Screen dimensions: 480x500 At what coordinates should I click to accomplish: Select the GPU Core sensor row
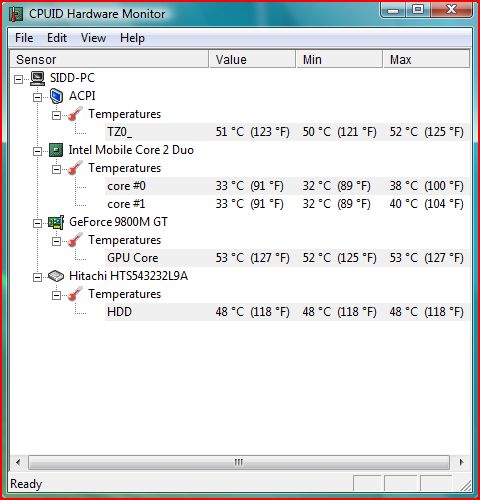tap(287, 258)
